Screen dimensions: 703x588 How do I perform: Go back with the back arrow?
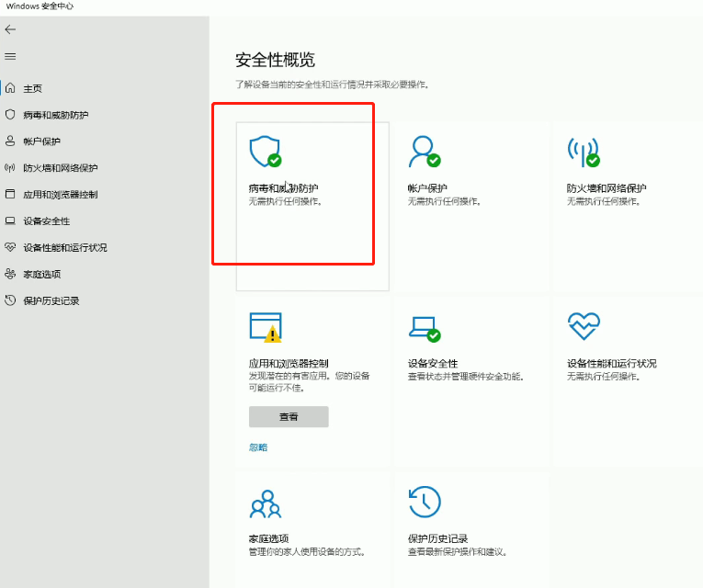pyautogui.click(x=10, y=29)
